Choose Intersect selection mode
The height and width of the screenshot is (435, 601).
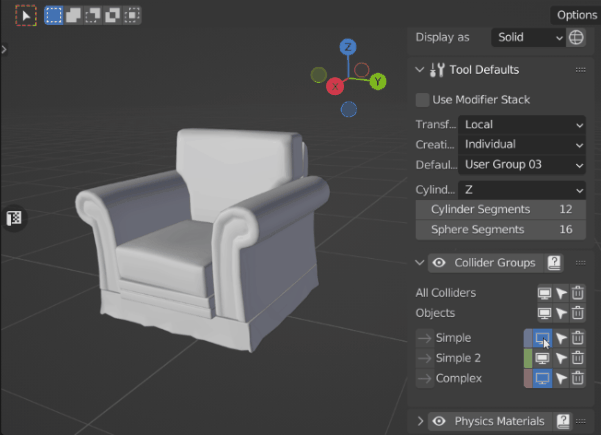coord(132,15)
